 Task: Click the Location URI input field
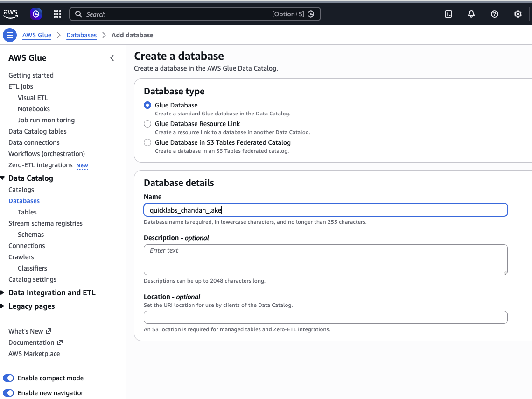click(x=325, y=317)
